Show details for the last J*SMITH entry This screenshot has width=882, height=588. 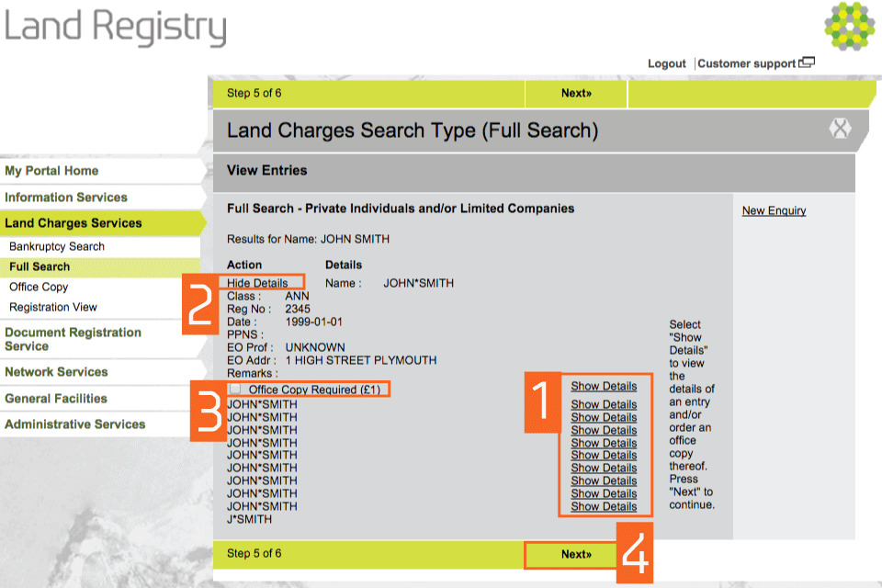[604, 506]
